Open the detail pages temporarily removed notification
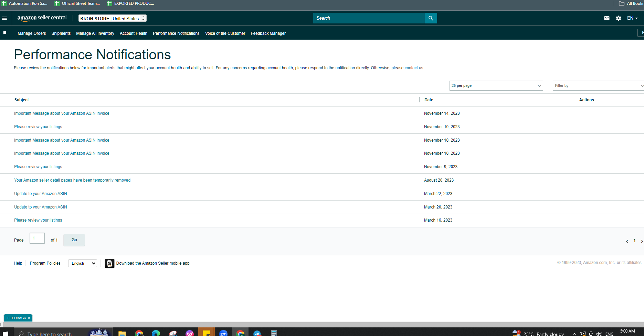Screen dimensions: 644x336 tap(72, 180)
